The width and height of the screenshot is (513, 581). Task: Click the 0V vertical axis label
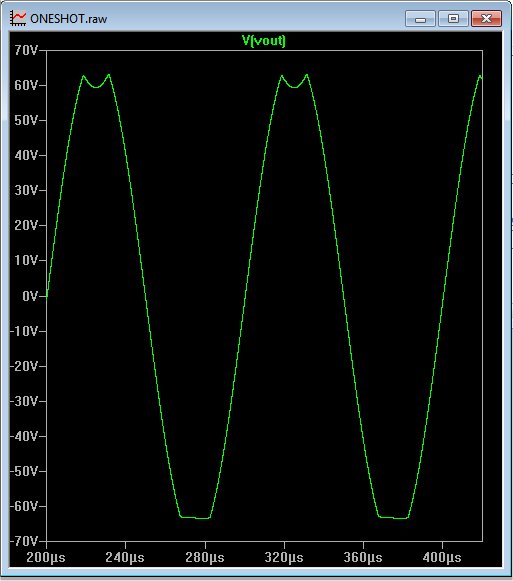point(30,296)
